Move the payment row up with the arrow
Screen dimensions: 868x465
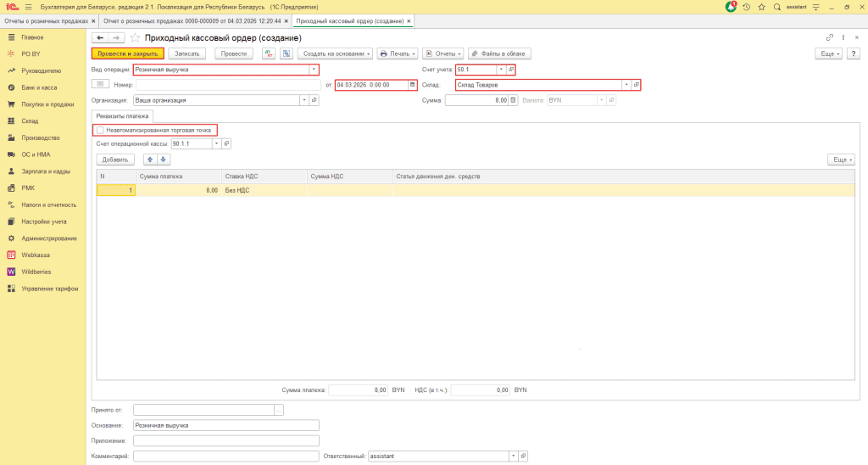151,160
